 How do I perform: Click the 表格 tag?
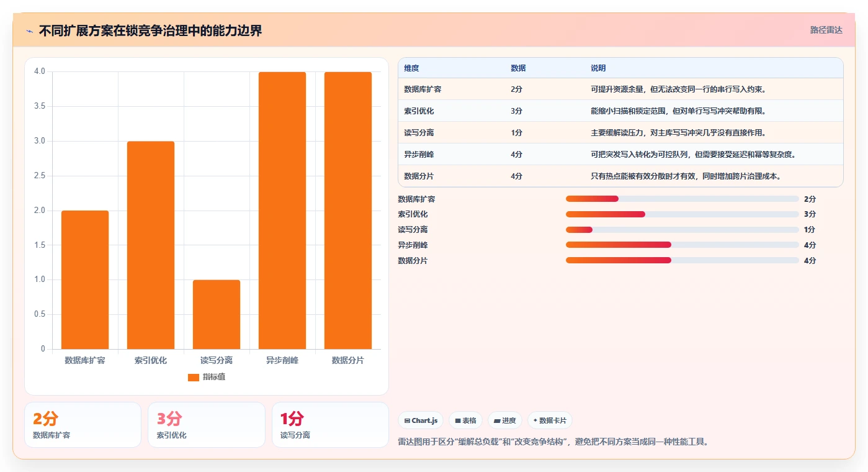click(x=465, y=420)
